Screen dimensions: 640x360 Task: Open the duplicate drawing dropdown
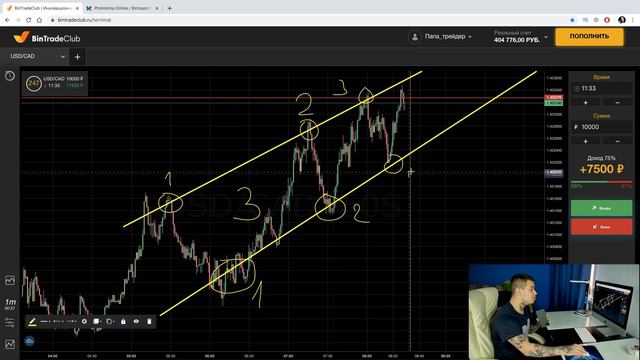tap(110, 322)
